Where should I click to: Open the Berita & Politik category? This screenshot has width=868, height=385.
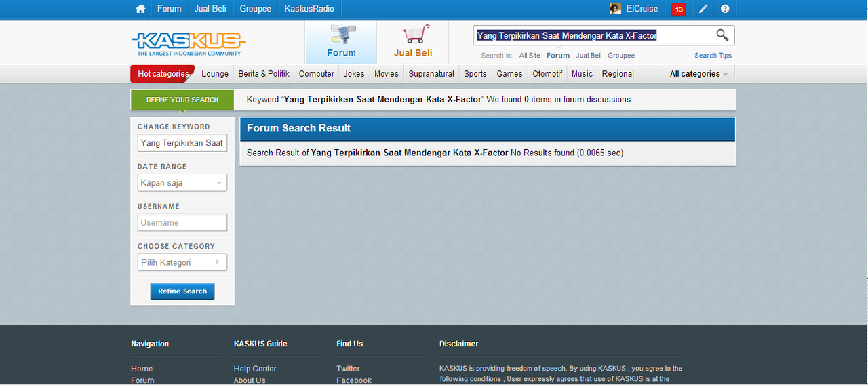264,74
